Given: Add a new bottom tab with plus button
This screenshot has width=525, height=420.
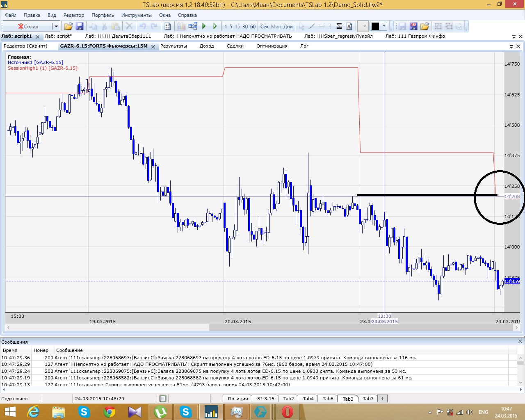Looking at the screenshot, I should [382, 399].
